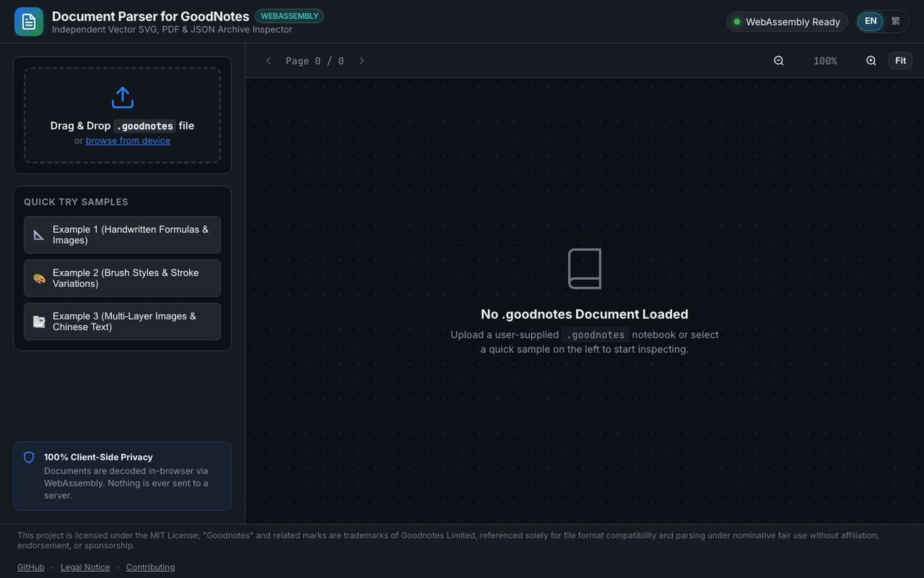Click the Independent Vector SVG, PDF & JSON subtitle
The height and width of the screenshot is (578, 924).
pyautogui.click(x=172, y=30)
